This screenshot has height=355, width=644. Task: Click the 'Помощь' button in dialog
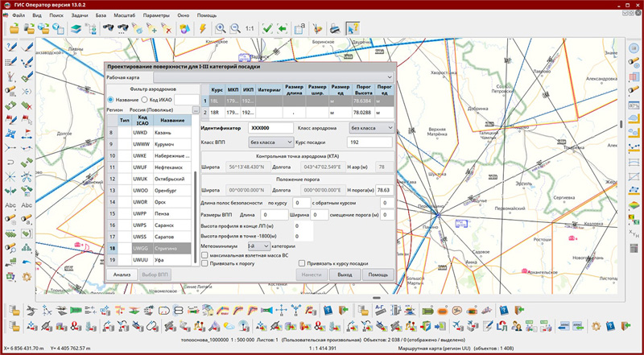pyautogui.click(x=378, y=275)
